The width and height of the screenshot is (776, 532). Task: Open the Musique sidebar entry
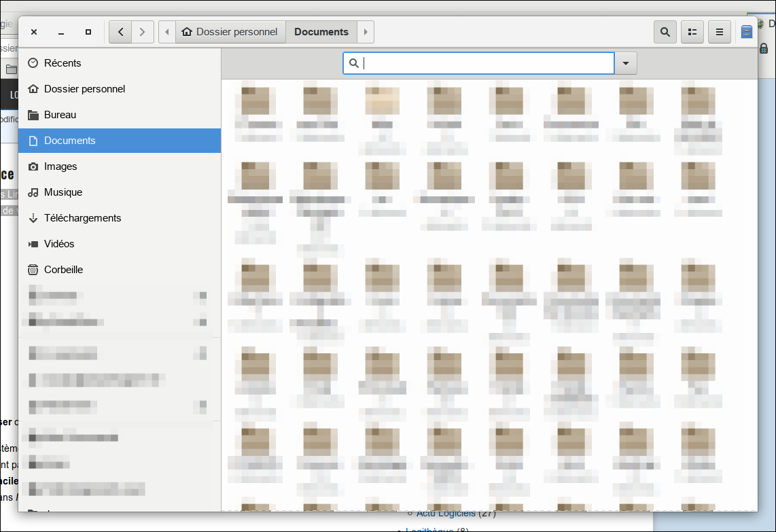click(x=63, y=192)
